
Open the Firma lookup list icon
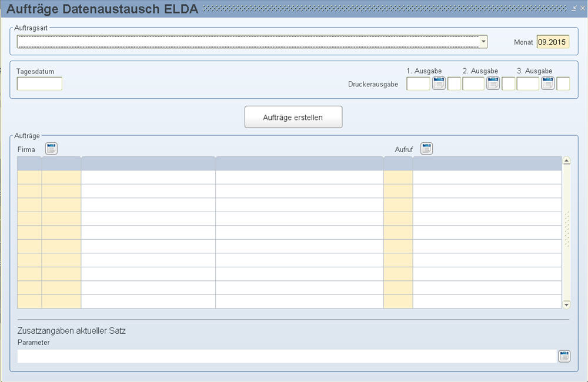(x=51, y=149)
